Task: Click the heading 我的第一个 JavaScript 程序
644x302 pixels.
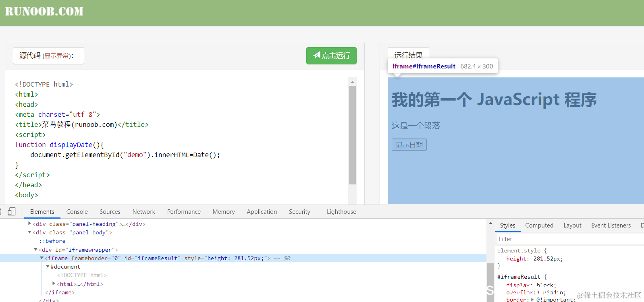Action: (494, 99)
